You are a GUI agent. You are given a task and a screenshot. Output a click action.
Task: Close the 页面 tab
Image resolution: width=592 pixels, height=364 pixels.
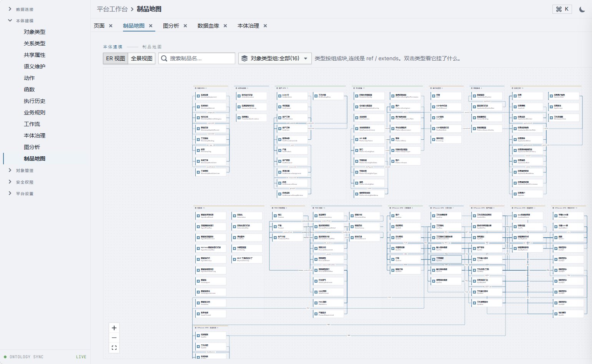[x=111, y=26]
